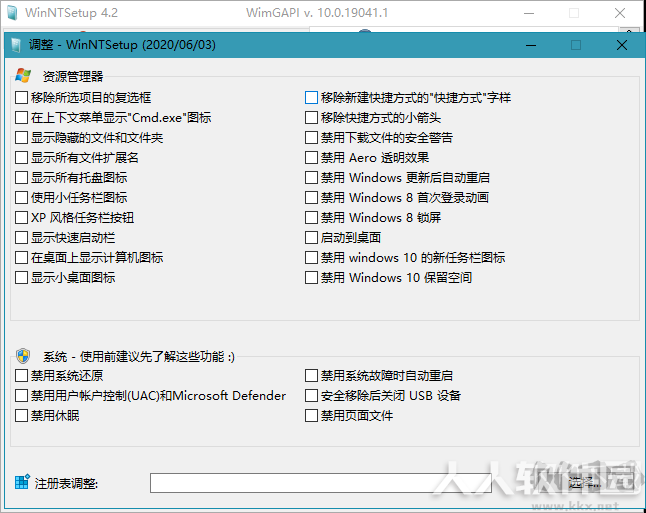Enable 显示所有文件扩展名 option

click(21, 158)
